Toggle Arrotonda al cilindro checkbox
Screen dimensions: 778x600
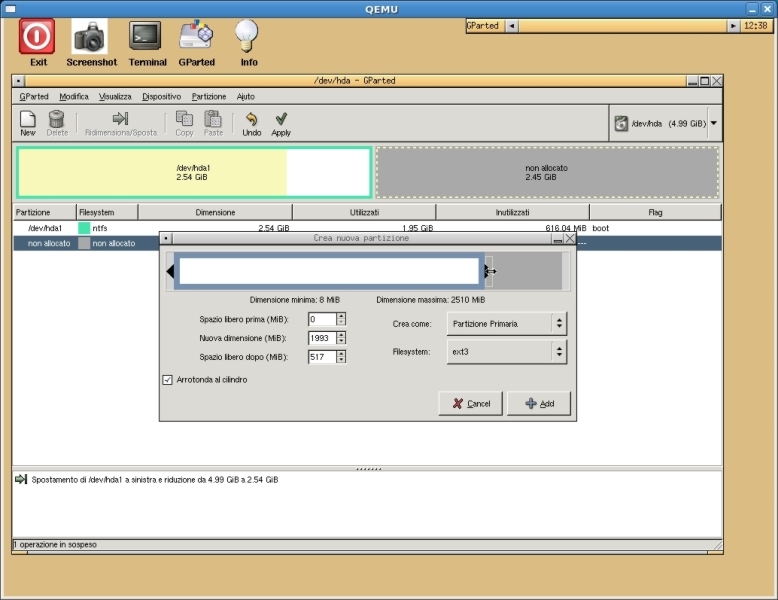pyautogui.click(x=168, y=380)
